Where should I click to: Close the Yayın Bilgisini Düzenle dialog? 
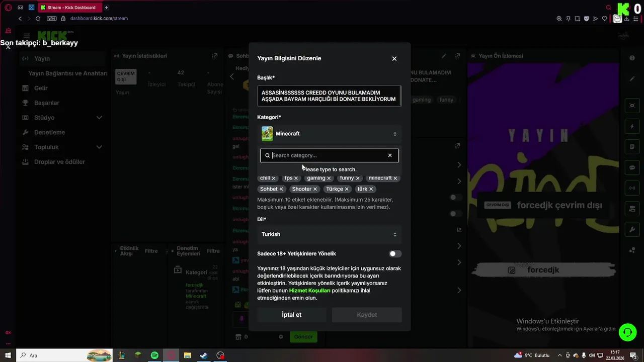pyautogui.click(x=394, y=58)
